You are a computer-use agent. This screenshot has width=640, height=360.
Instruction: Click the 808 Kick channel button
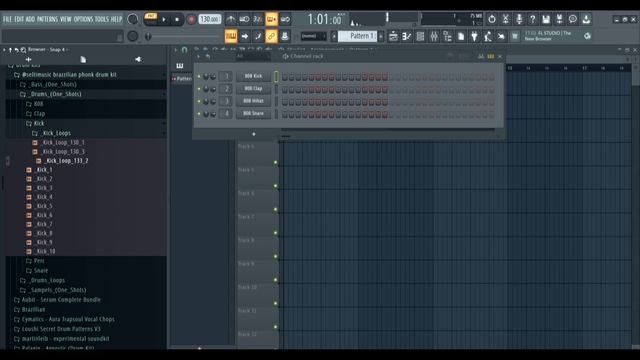pyautogui.click(x=253, y=76)
